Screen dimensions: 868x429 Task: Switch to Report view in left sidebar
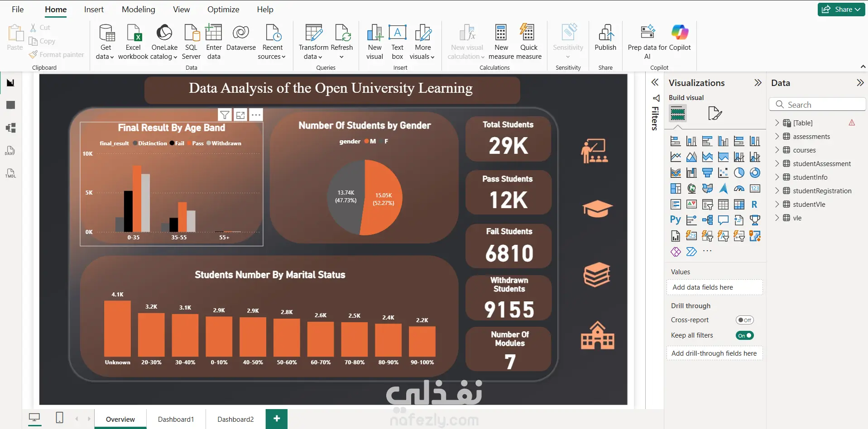tap(10, 83)
